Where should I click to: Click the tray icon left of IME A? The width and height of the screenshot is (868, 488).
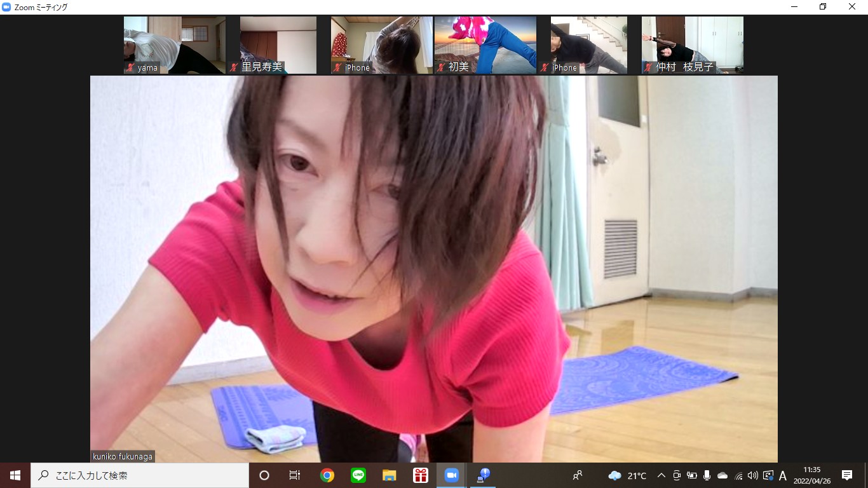(x=768, y=475)
